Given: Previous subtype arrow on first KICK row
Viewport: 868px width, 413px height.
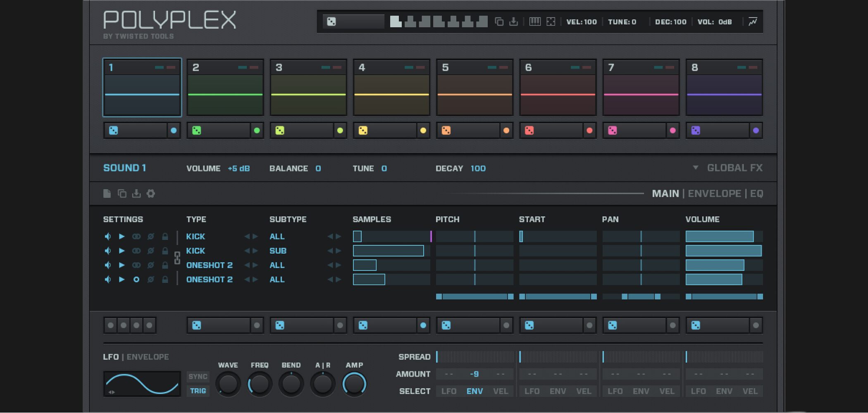Looking at the screenshot, I should 330,236.
